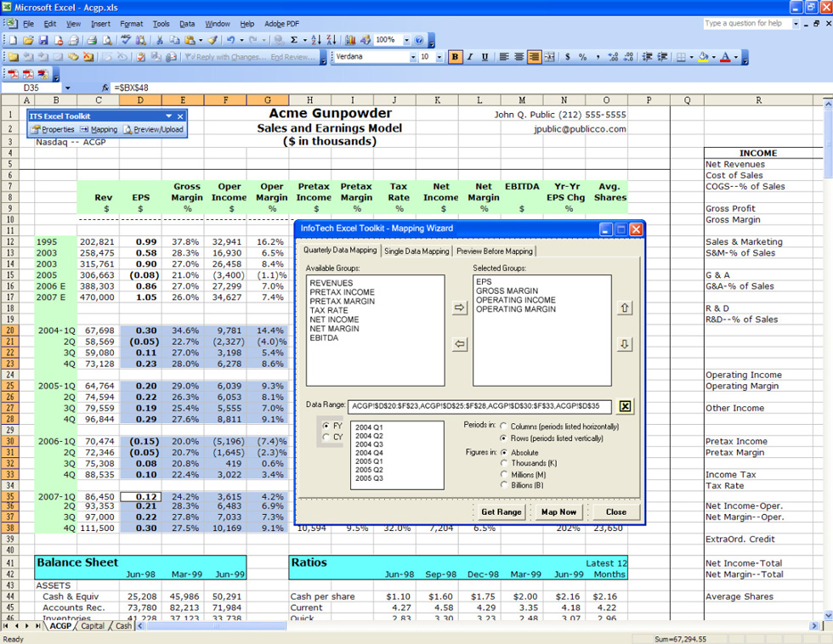Click Mapping in ITS Excel Toolkit
This screenshot has width=833, height=644.
click(99, 129)
